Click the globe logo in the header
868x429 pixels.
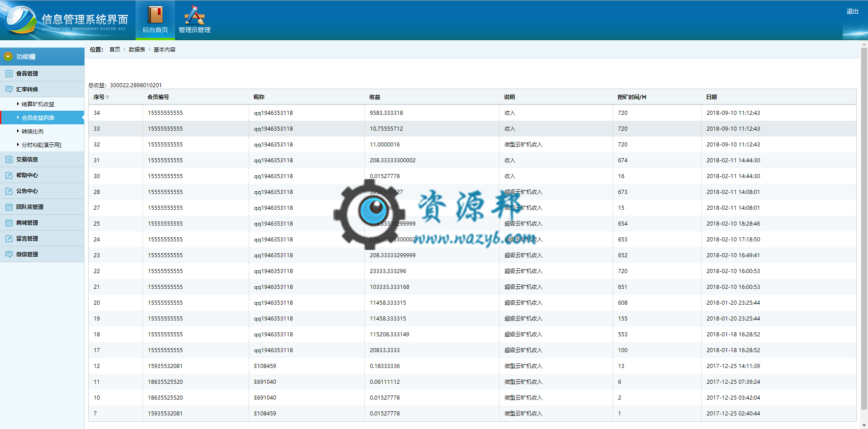point(20,19)
